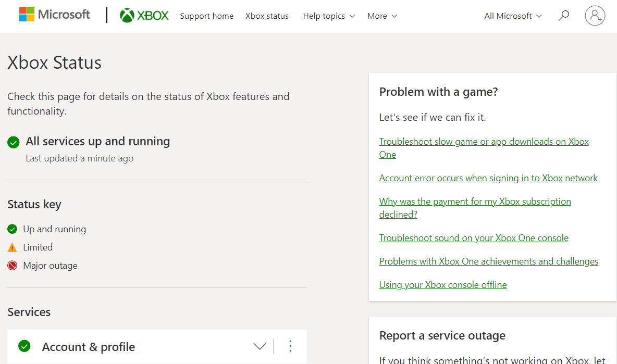The height and width of the screenshot is (364, 617).
Task: Click the Up and running status icon
Action: click(x=12, y=229)
